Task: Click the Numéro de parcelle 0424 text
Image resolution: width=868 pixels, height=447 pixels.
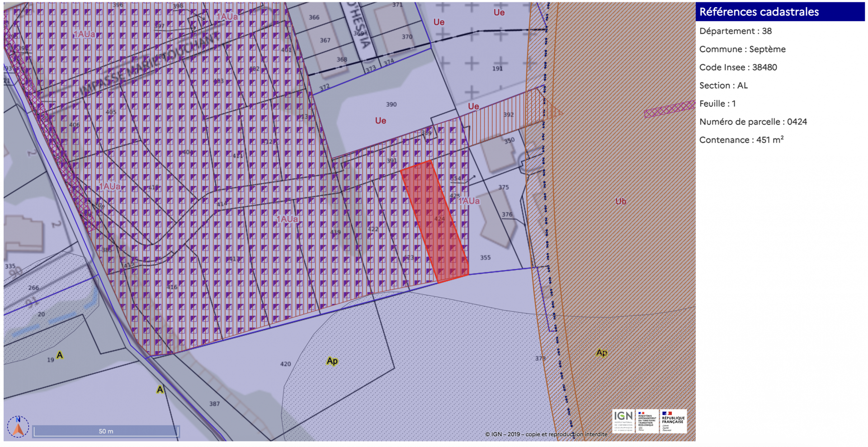Action: (x=753, y=122)
